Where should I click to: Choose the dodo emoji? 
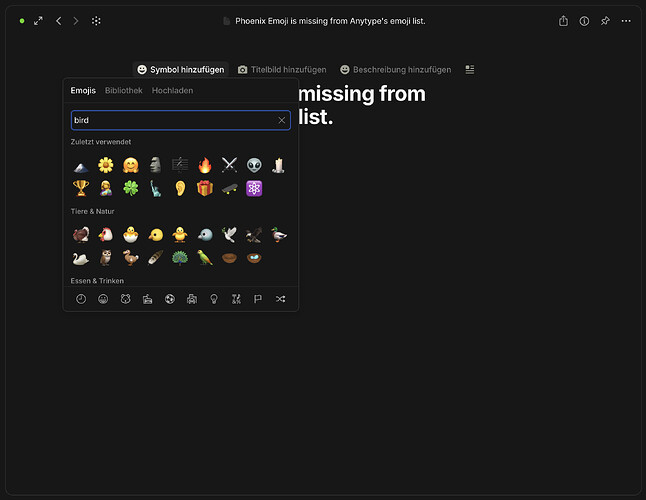click(131, 258)
